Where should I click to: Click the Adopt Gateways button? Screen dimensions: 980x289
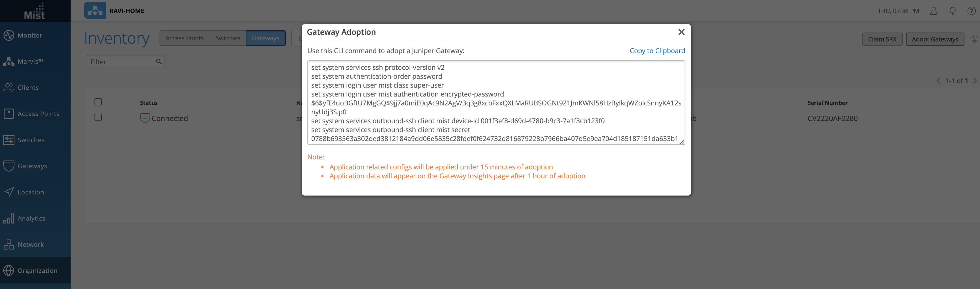click(935, 39)
